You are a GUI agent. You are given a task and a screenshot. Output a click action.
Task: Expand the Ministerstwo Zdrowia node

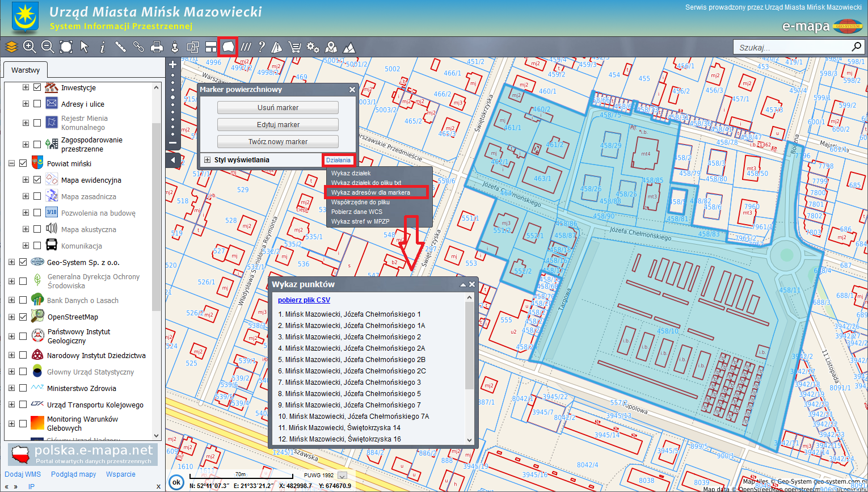(x=11, y=388)
